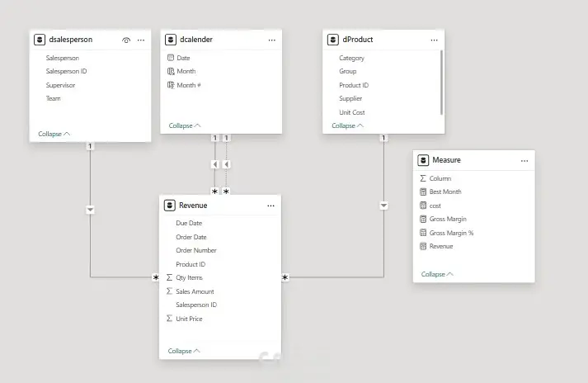Click the filter direction arrow on dsalesperson relationship
The width and height of the screenshot is (588, 383).
point(91,210)
